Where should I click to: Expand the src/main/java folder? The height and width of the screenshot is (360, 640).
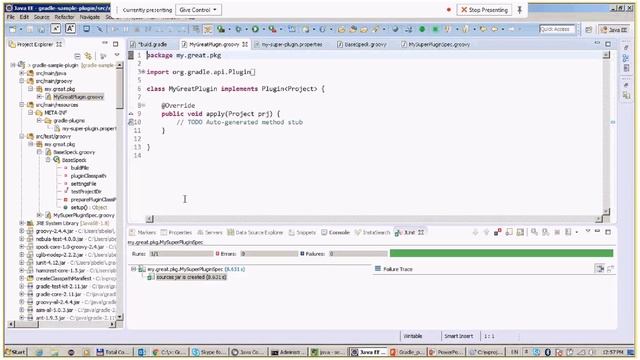pyautogui.click(x=22, y=73)
